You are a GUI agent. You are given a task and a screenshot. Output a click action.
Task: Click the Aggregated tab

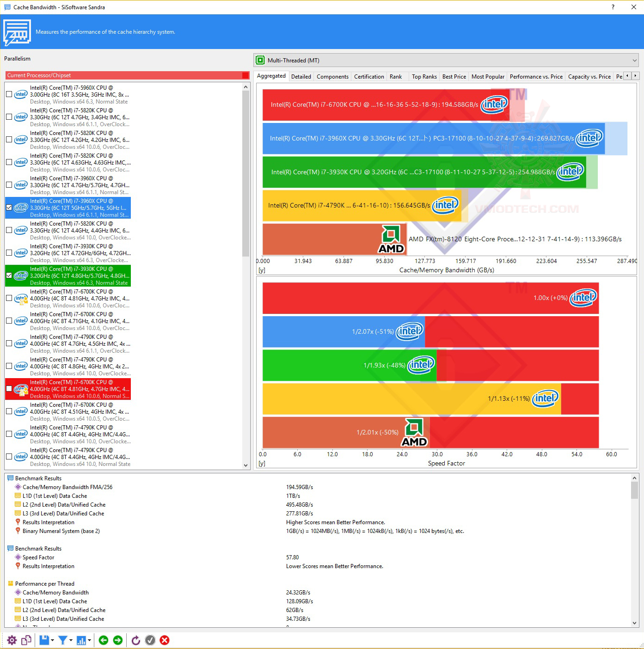[271, 76]
